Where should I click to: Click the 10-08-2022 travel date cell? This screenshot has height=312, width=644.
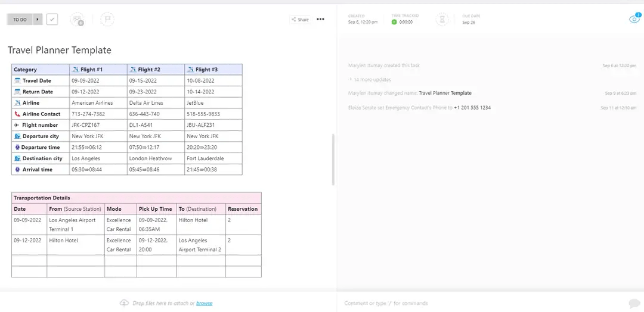(x=213, y=81)
